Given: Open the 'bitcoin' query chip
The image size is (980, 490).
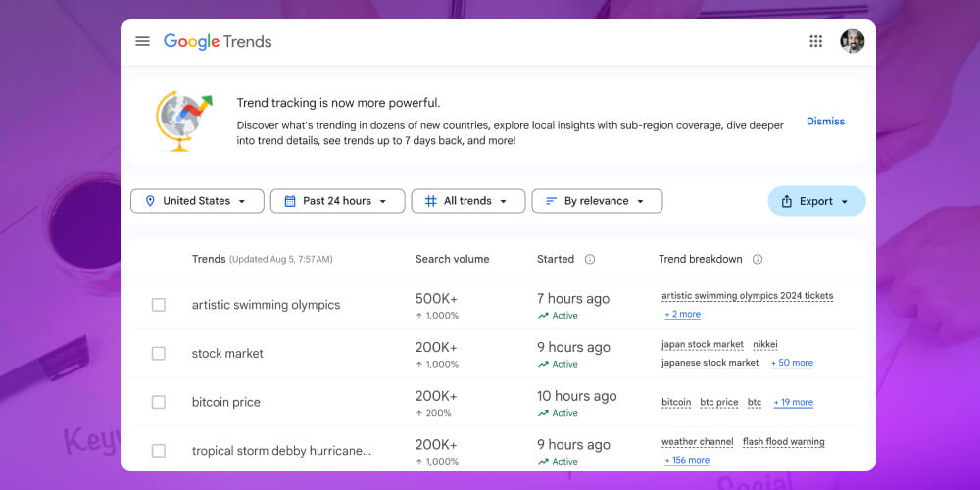Looking at the screenshot, I should (x=676, y=403).
